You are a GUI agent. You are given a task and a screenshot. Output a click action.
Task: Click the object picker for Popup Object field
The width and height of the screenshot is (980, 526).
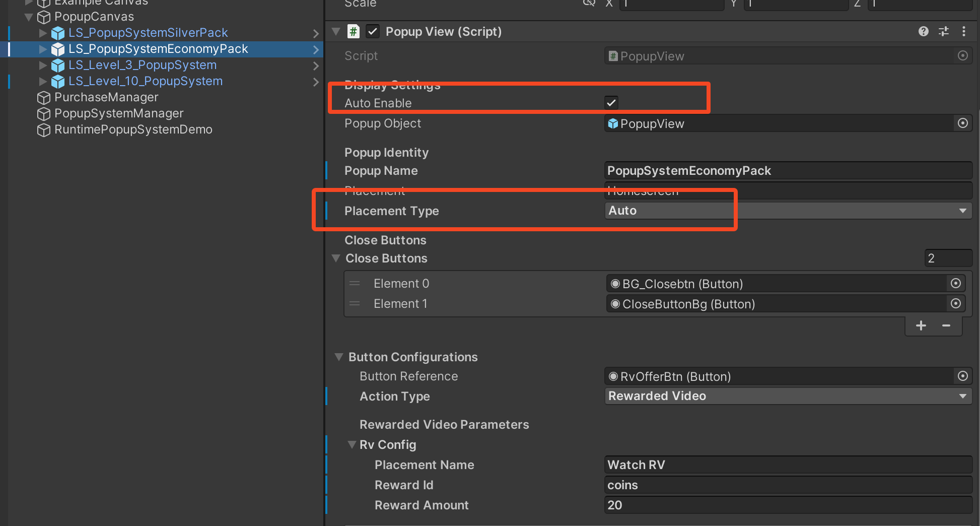click(962, 123)
